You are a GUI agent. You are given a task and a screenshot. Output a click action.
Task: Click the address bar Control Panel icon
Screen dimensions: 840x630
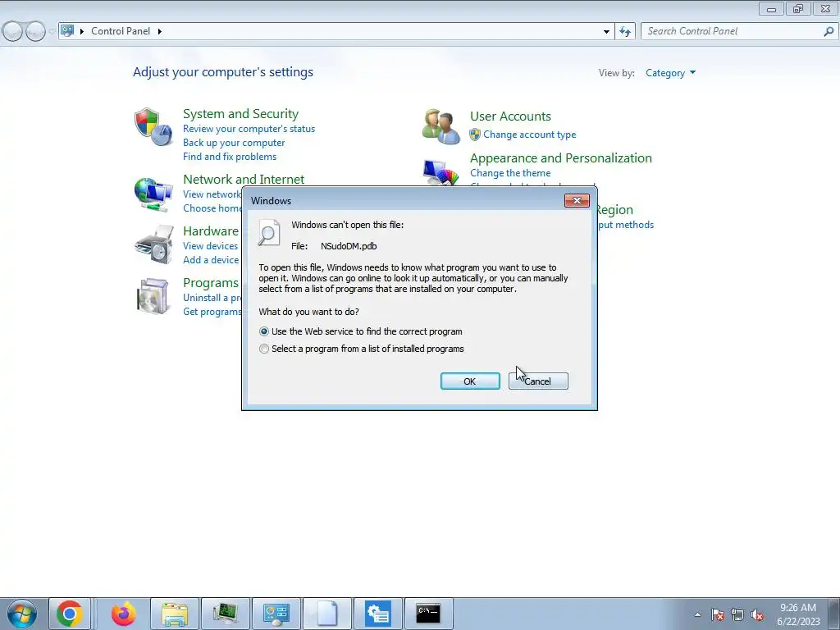coord(67,30)
